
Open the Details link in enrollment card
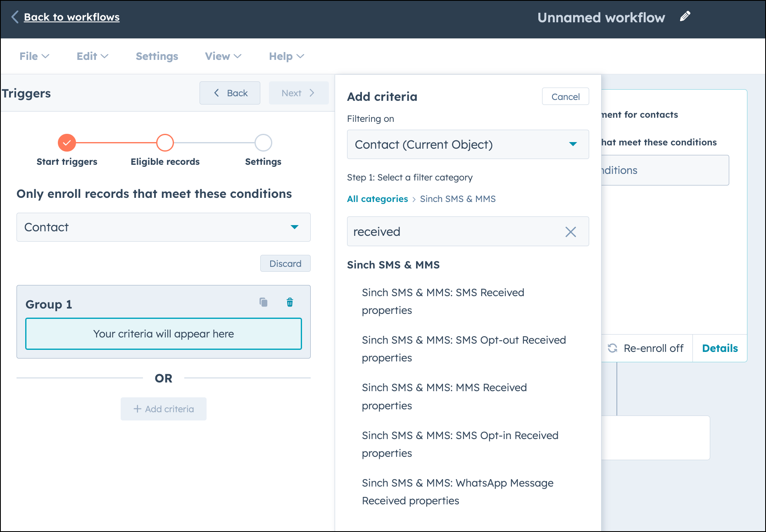coord(720,348)
